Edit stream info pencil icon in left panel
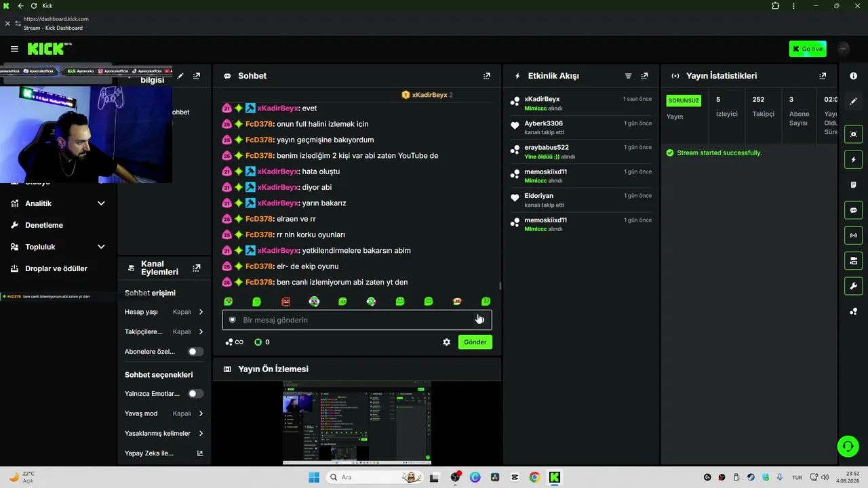The height and width of the screenshot is (488, 868). click(180, 76)
